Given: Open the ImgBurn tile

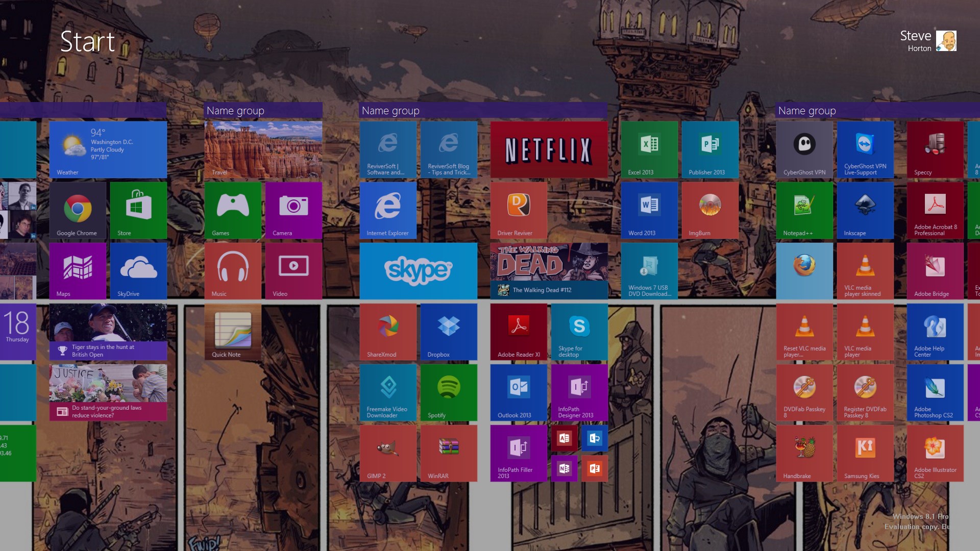Looking at the screenshot, I should pyautogui.click(x=710, y=210).
